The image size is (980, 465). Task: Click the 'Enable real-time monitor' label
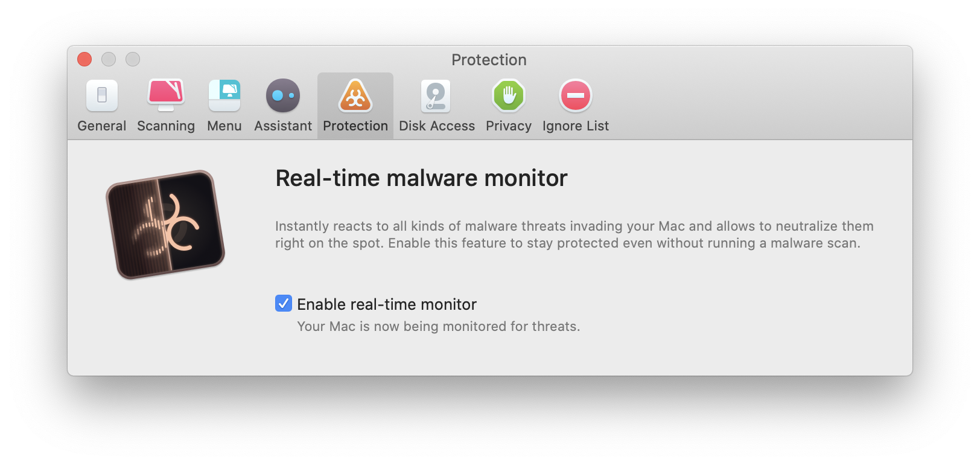coord(387,304)
